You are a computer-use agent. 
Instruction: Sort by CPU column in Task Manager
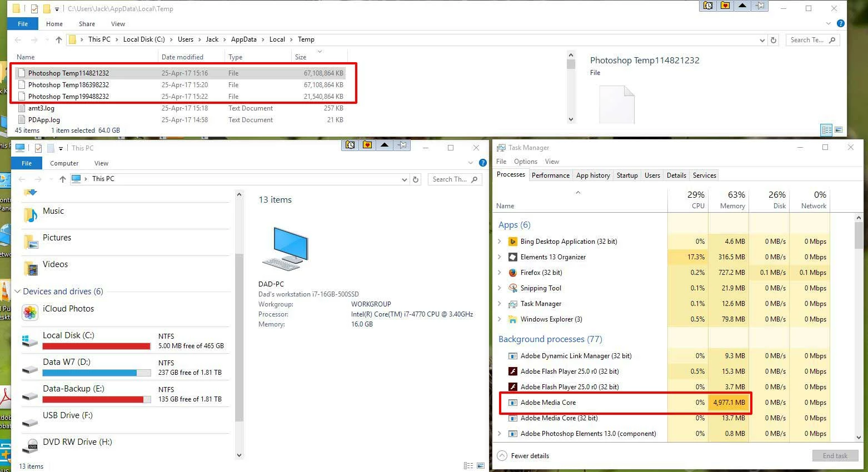688,200
